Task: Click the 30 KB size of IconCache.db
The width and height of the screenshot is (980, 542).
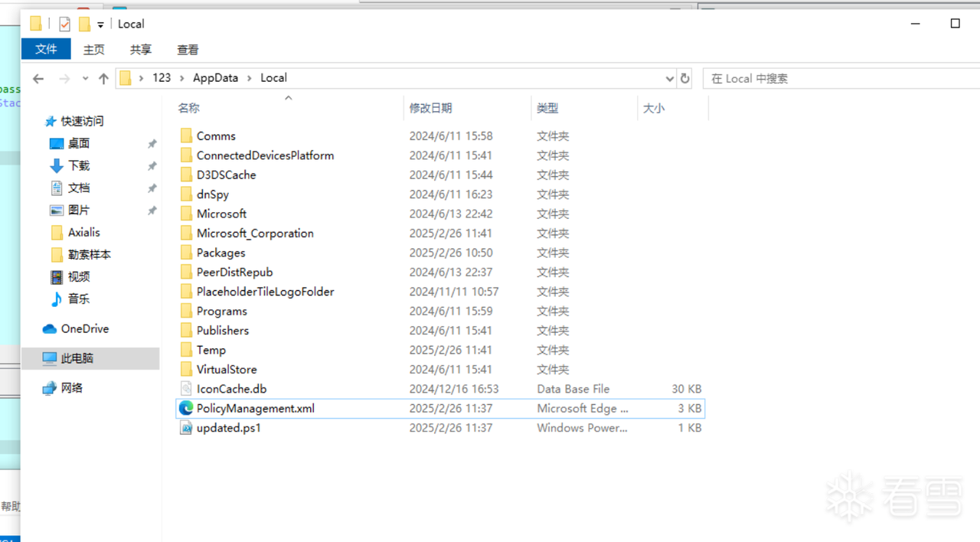Action: tap(687, 389)
